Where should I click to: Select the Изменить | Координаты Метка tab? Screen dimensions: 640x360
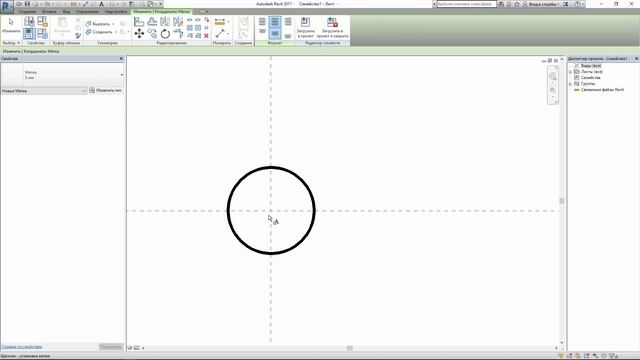(x=162, y=11)
